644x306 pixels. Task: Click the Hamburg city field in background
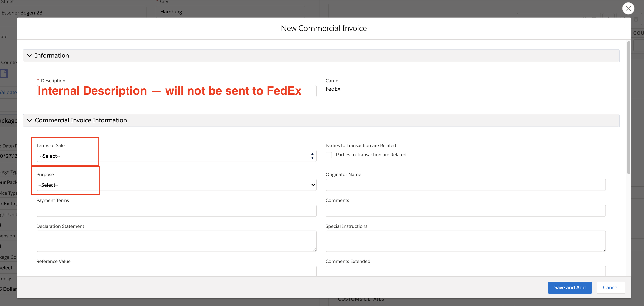pos(230,12)
